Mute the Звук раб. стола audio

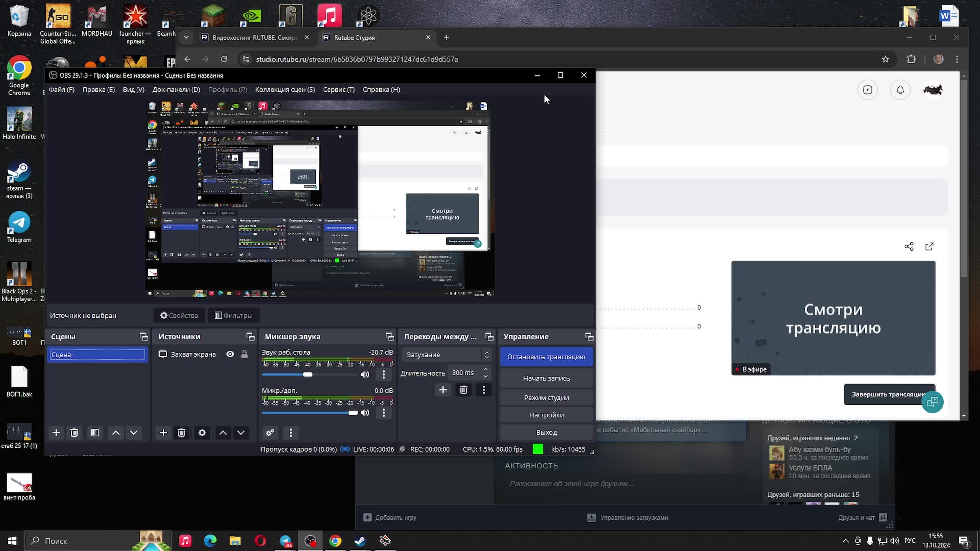click(x=365, y=375)
